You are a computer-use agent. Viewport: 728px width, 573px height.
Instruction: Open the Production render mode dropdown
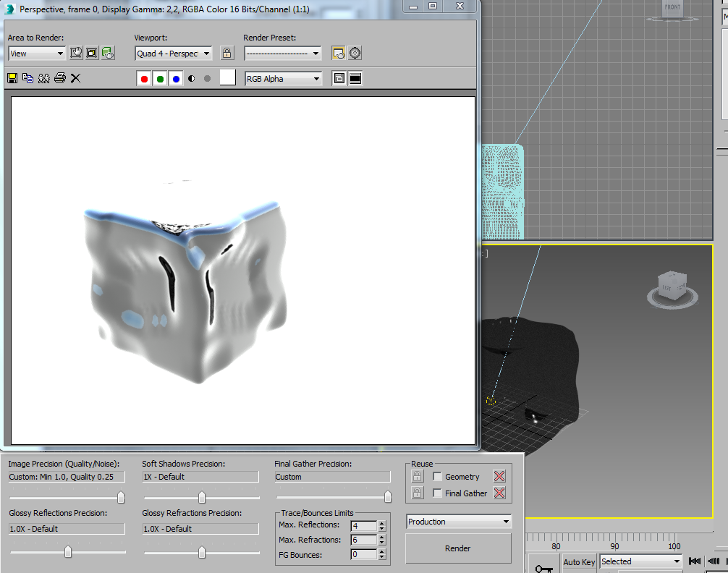point(459,522)
